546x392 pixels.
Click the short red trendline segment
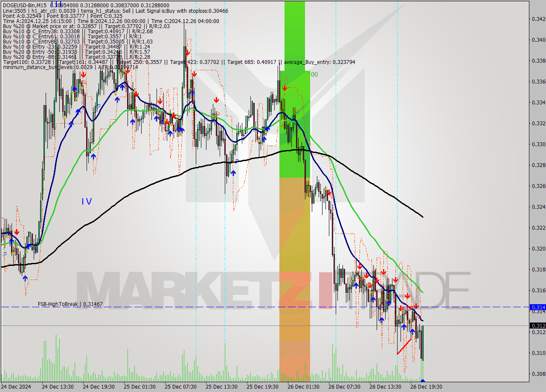(x=404, y=346)
